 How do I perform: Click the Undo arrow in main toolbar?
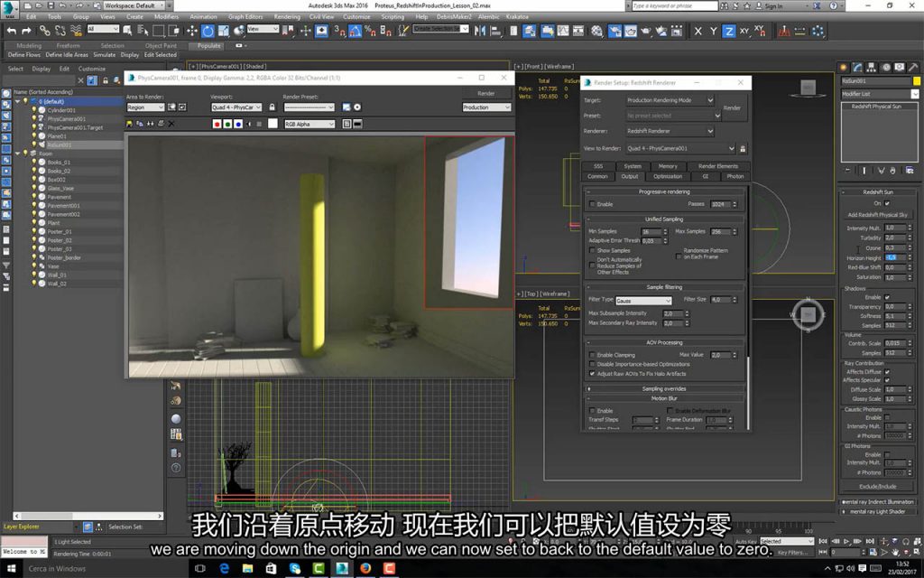click(11, 31)
